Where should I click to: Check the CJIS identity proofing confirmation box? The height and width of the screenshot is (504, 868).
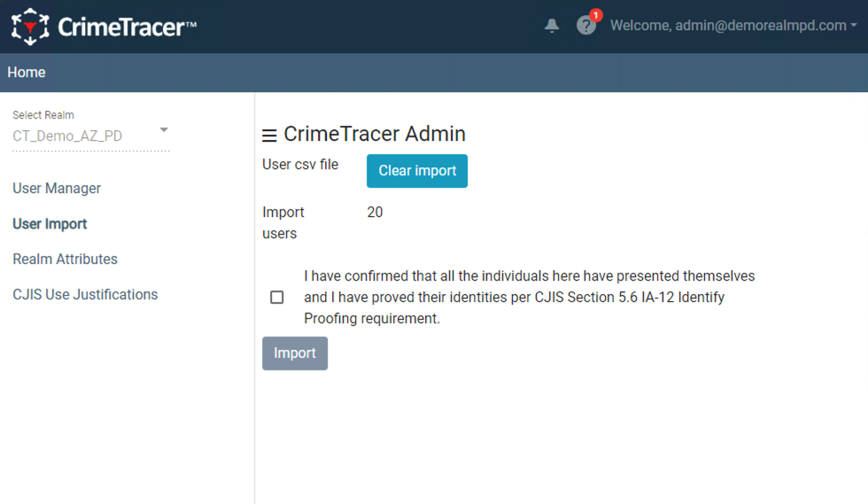coord(276,298)
